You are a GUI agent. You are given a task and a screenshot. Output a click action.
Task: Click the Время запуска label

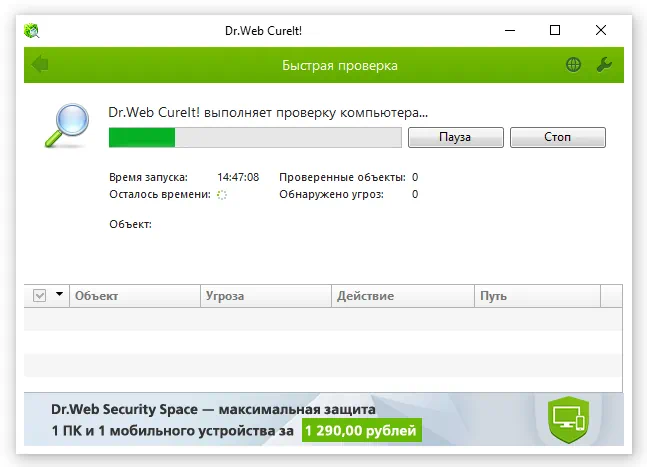coord(148,177)
